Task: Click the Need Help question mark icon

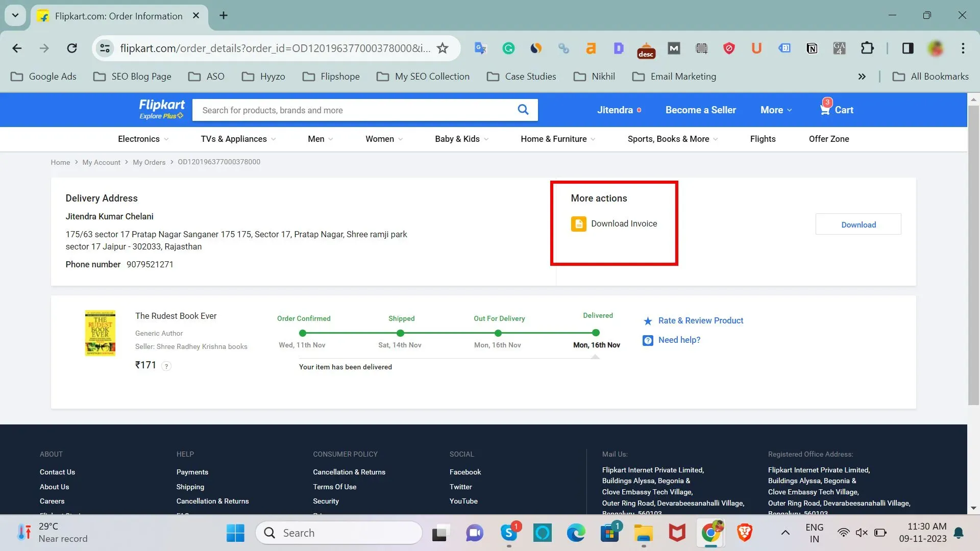Action: tap(648, 340)
